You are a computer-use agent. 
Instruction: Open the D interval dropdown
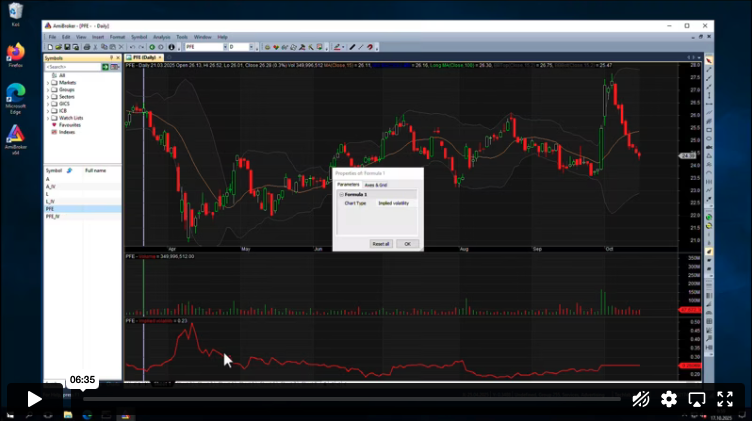[x=251, y=47]
